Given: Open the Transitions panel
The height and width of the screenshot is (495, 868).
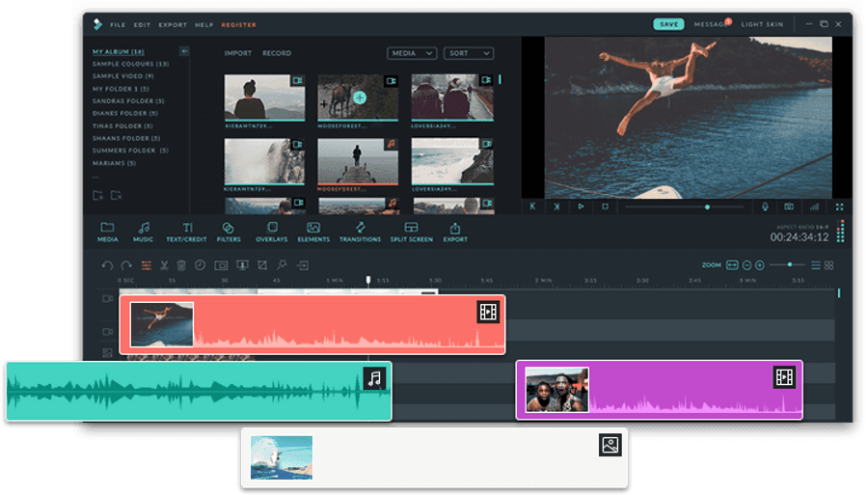Looking at the screenshot, I should 360,232.
